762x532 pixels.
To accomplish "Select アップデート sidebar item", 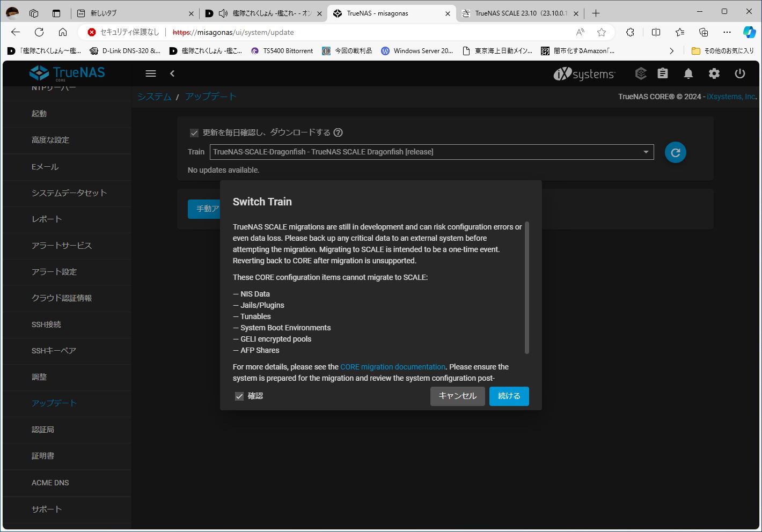I will tap(67, 403).
